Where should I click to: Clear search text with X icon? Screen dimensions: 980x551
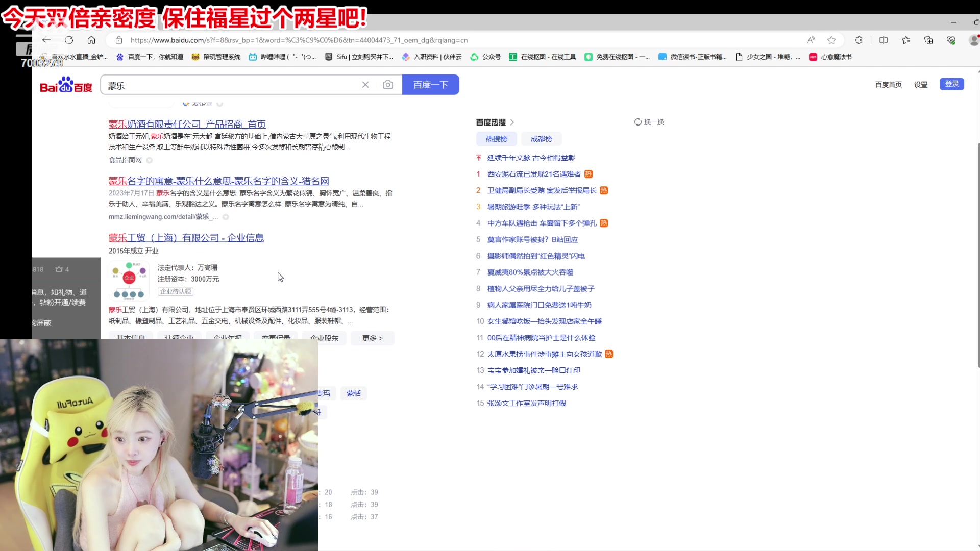tap(365, 85)
